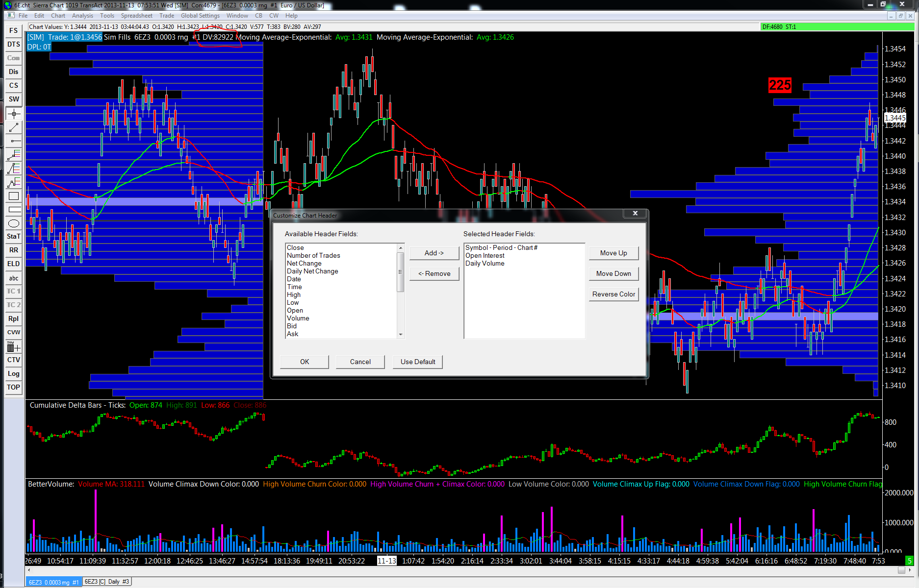Open the Spreadsheet menu
919x588 pixels.
tap(137, 16)
